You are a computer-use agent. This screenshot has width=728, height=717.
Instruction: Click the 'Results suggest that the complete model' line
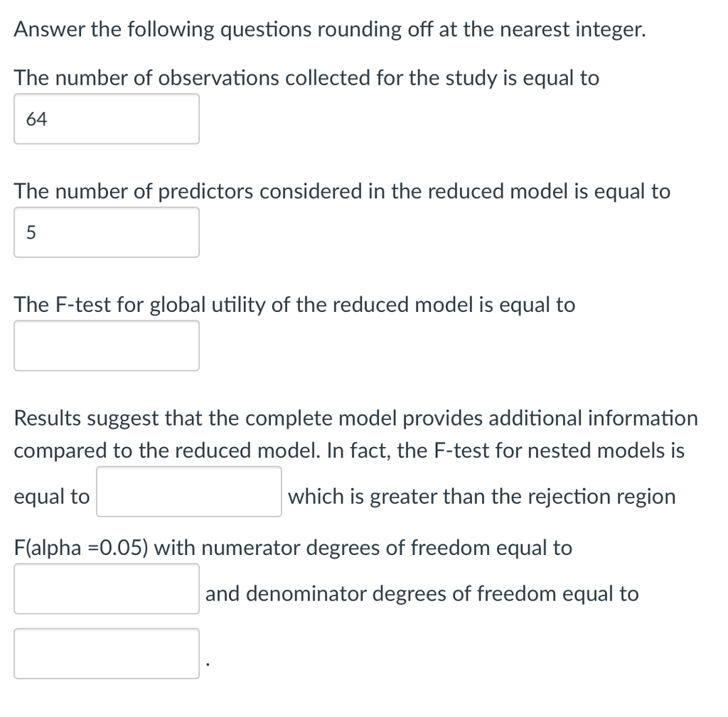coord(355,419)
